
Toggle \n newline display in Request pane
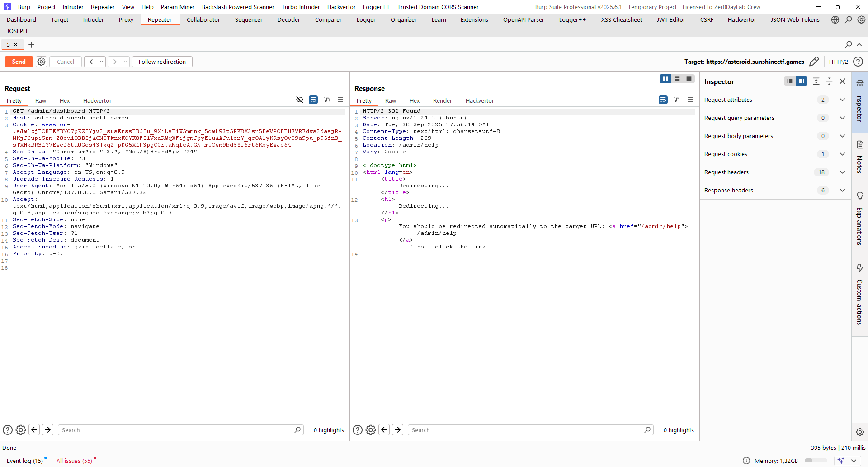(327, 100)
